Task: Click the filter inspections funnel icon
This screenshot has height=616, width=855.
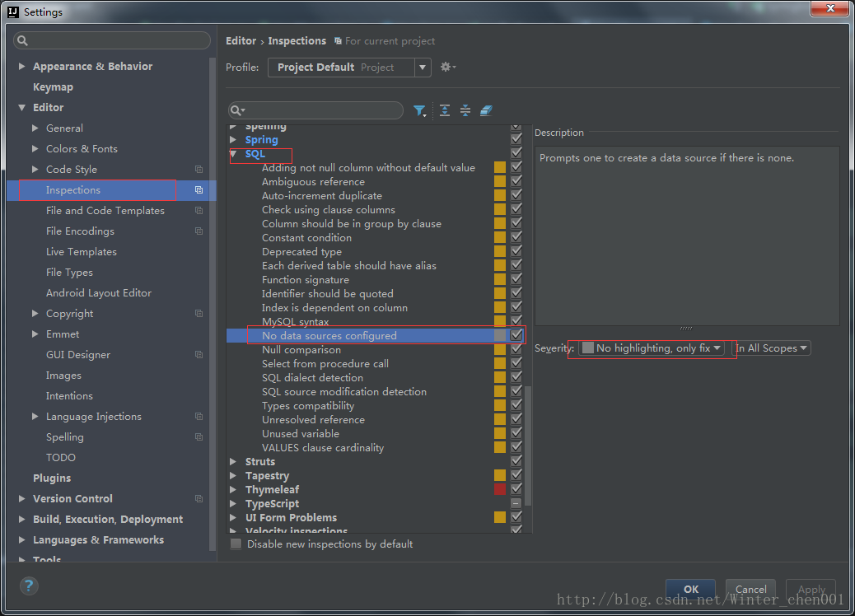Action: coord(419,110)
